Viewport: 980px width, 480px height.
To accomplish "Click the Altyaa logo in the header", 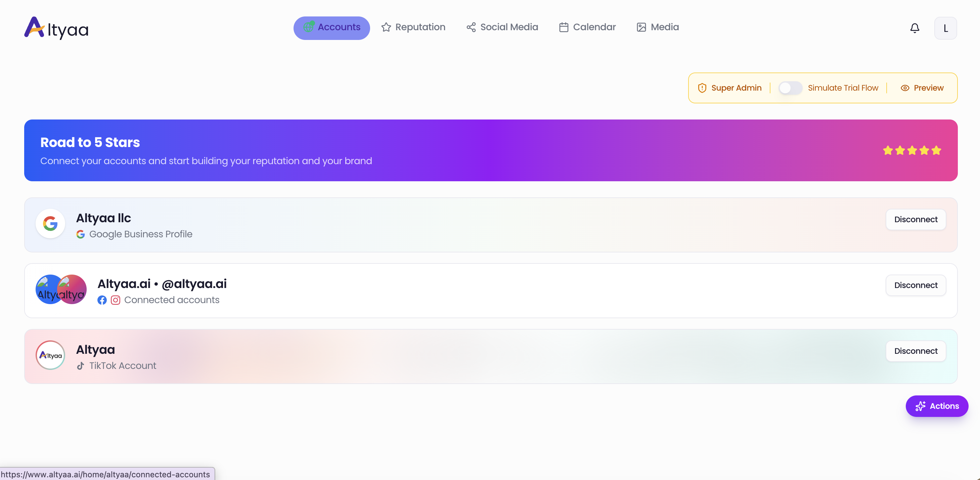I will pyautogui.click(x=56, y=28).
